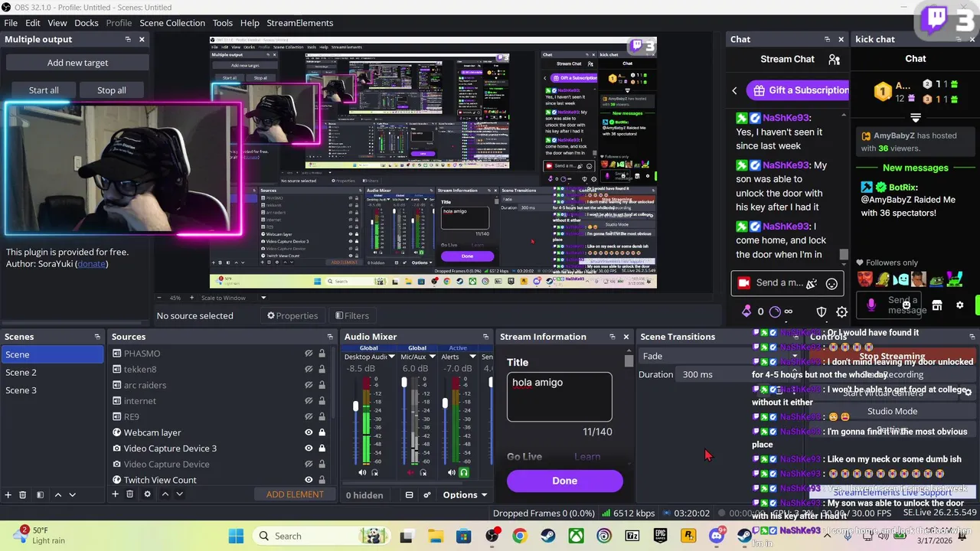980x551 pixels.
Task: Go back with the arrow in Stream Chat
Action: coord(735,90)
